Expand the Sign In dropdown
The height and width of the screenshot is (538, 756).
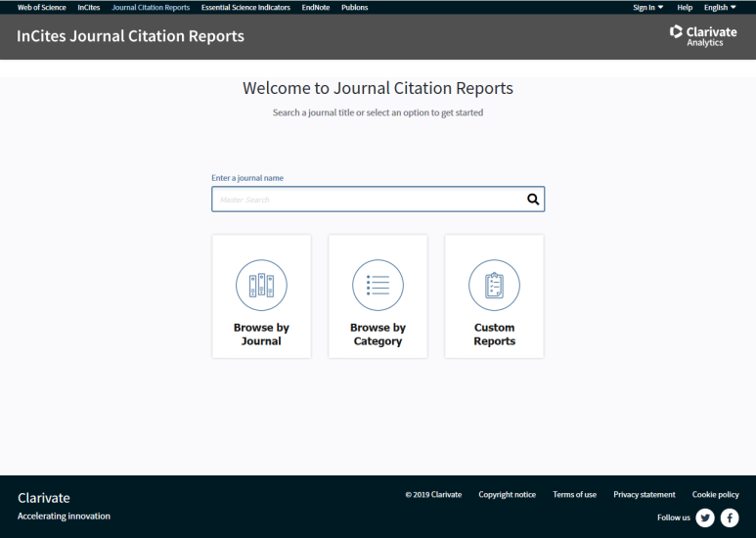coord(648,7)
